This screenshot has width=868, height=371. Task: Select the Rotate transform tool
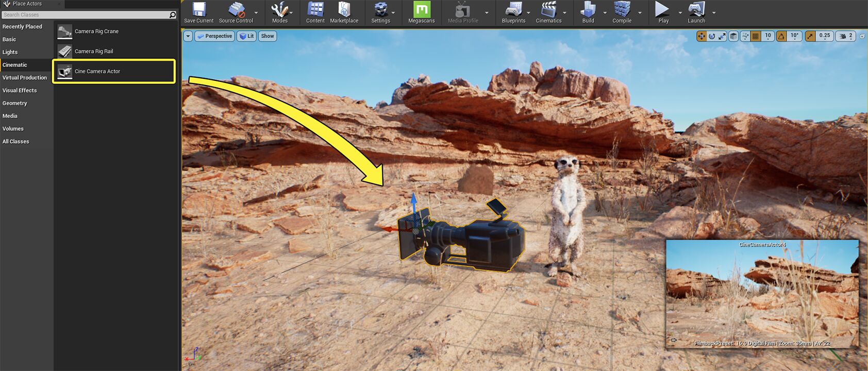[712, 36]
